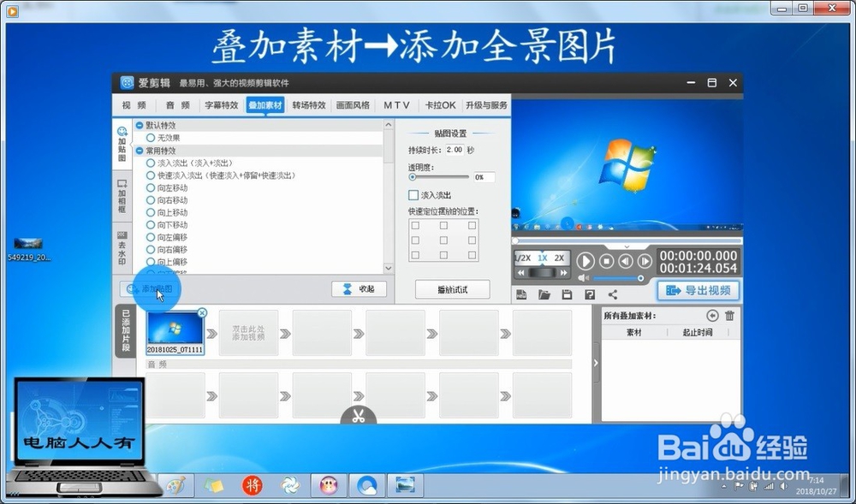Open the cow-face app on taskbar
The width and height of the screenshot is (856, 504).
pyautogui.click(x=328, y=485)
